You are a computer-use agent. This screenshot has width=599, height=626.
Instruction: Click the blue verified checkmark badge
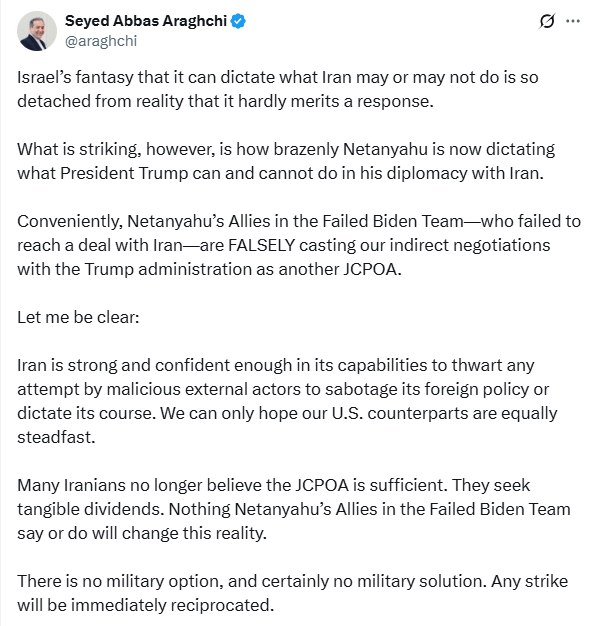238,21
